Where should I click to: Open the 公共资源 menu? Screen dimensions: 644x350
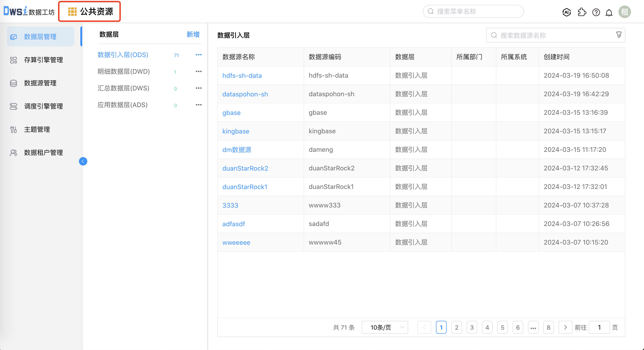pyautogui.click(x=89, y=11)
